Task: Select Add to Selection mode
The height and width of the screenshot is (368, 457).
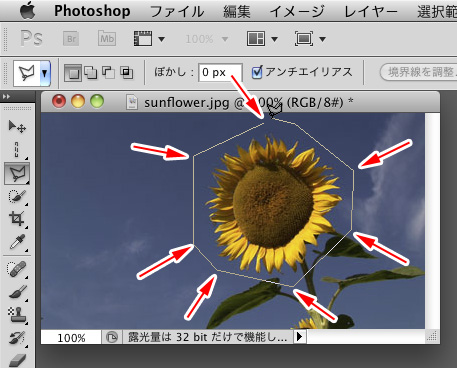Action: point(91,72)
